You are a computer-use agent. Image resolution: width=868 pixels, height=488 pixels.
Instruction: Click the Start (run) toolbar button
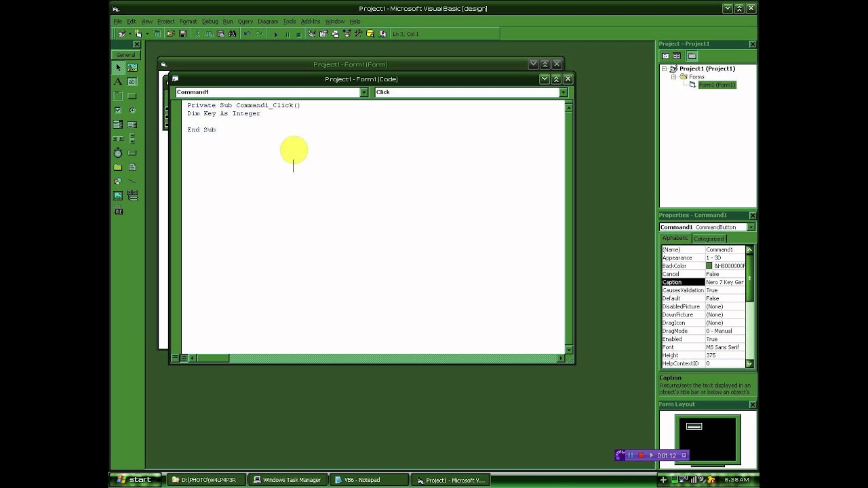coord(275,34)
